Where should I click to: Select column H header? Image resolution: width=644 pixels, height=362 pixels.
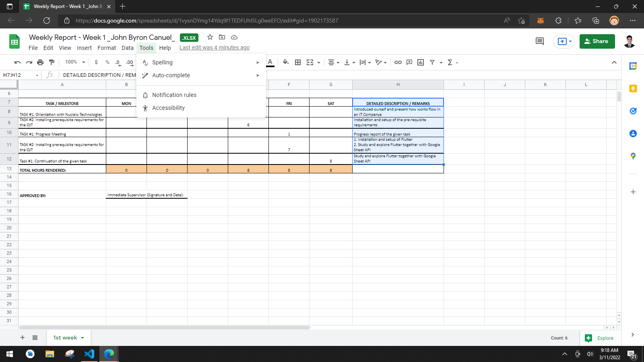coord(398,84)
